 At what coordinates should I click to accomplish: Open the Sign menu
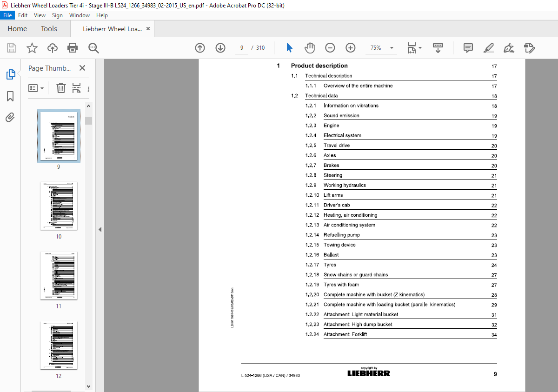point(57,15)
